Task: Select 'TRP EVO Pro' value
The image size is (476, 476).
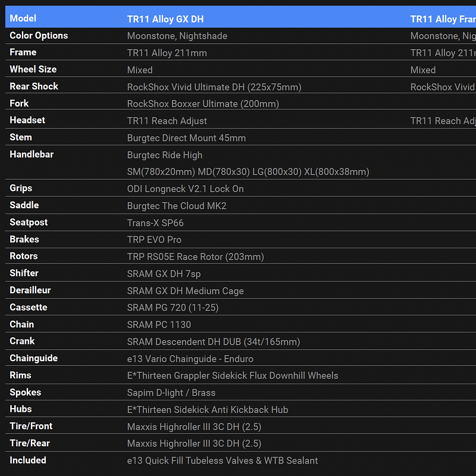Action: click(x=154, y=240)
